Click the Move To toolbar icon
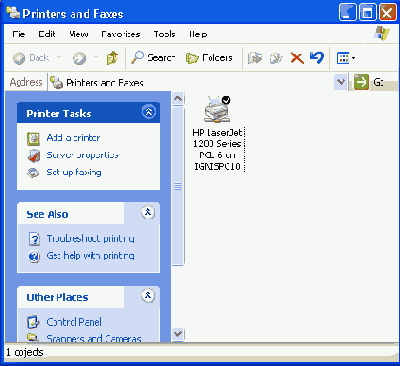 pyautogui.click(x=255, y=58)
